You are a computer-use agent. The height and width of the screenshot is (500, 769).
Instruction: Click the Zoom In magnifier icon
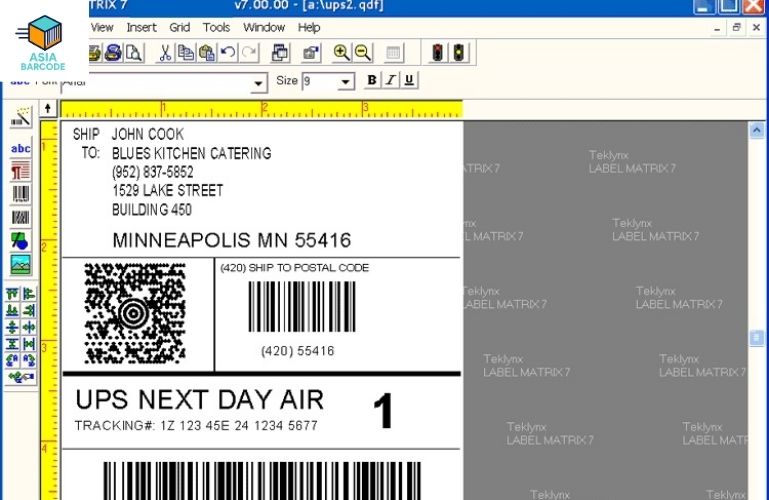tap(341, 53)
